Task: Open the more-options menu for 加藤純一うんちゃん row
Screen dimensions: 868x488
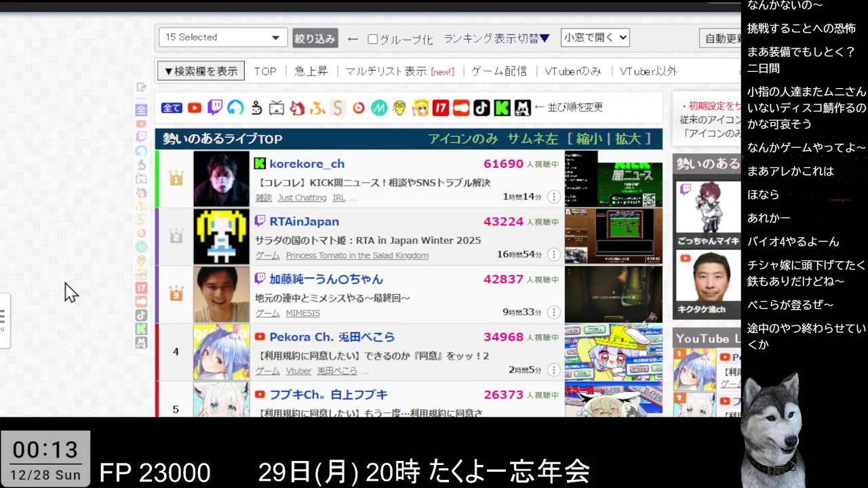Action: pos(554,312)
